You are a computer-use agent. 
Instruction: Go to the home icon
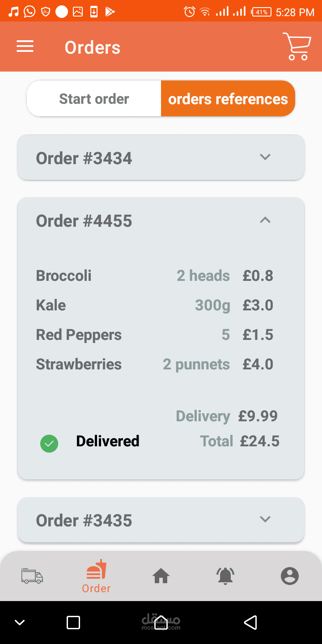pos(161,576)
